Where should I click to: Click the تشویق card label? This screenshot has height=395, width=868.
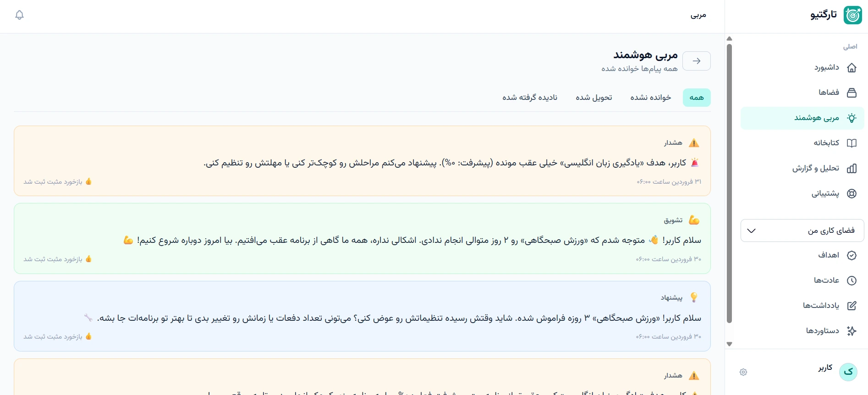click(673, 220)
